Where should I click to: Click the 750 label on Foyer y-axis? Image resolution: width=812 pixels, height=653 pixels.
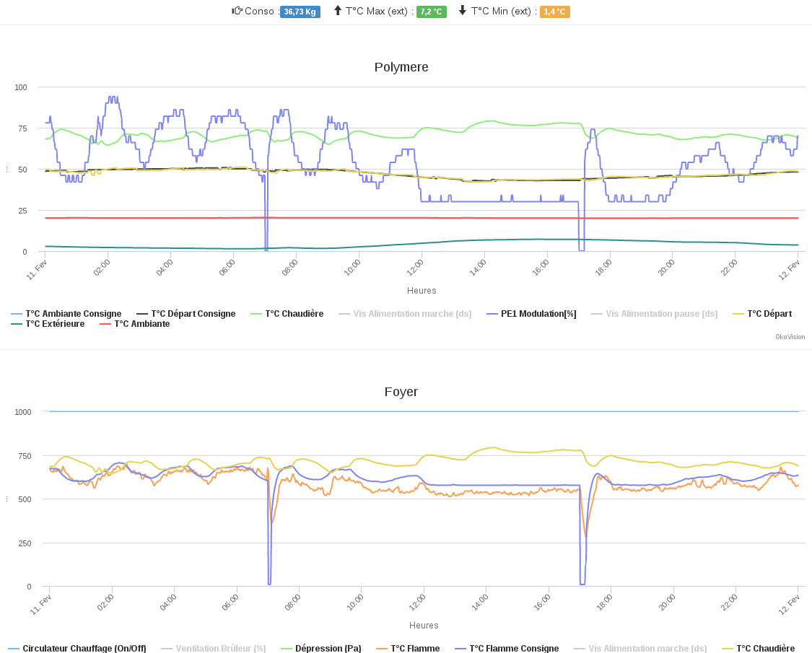click(25, 456)
